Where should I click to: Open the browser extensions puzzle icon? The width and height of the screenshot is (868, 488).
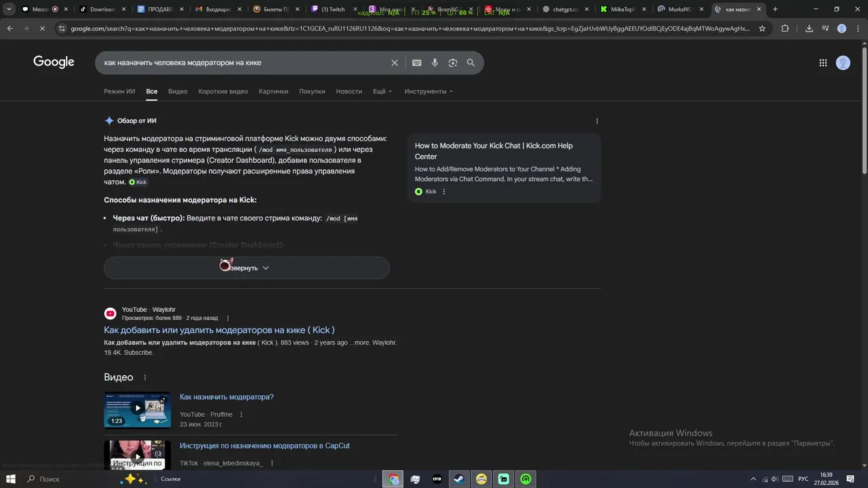[x=785, y=28]
